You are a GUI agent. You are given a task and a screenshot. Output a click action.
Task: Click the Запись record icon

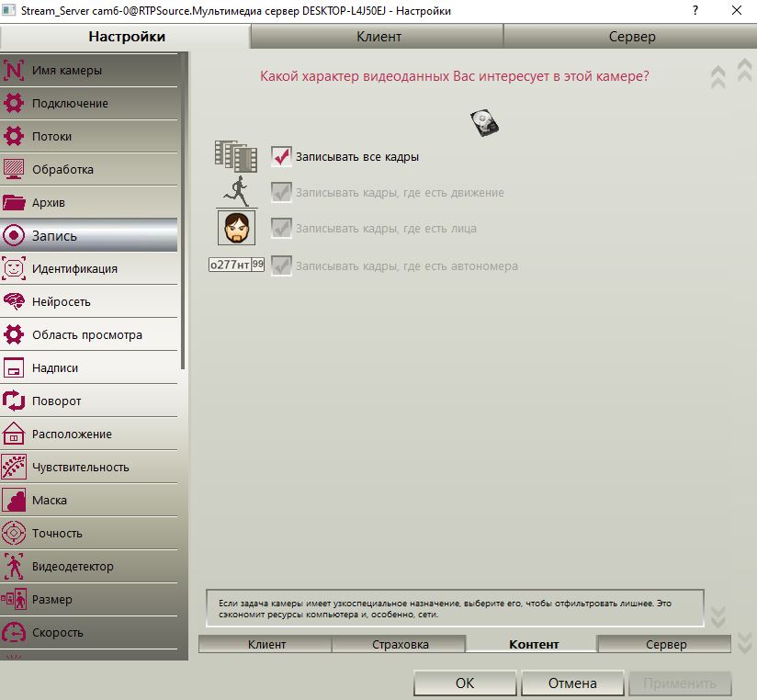[14, 235]
